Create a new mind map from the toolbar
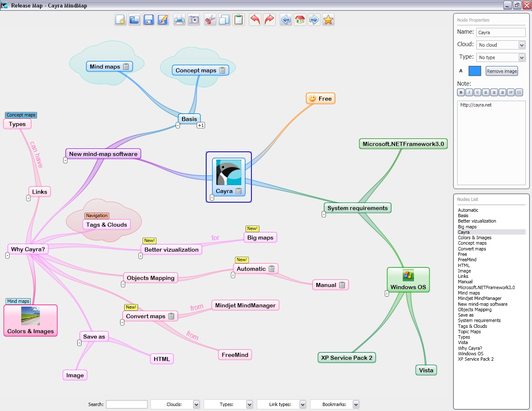This screenshot has width=532, height=411. pos(121,20)
